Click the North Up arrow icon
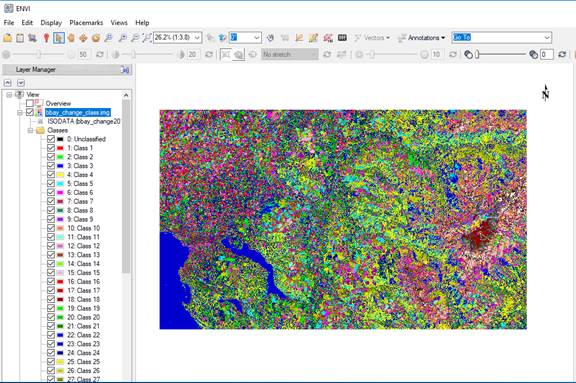The image size is (576, 383). [x=222, y=37]
